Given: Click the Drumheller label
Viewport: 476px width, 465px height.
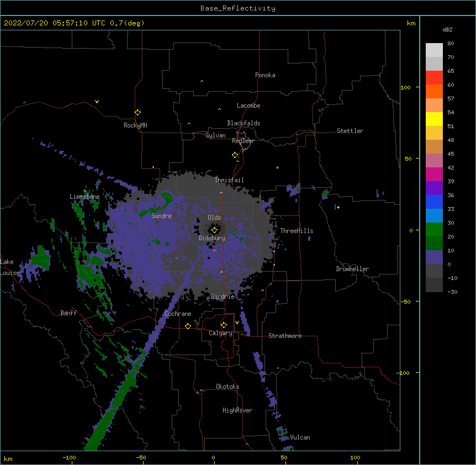Looking at the screenshot, I should coord(352,269).
